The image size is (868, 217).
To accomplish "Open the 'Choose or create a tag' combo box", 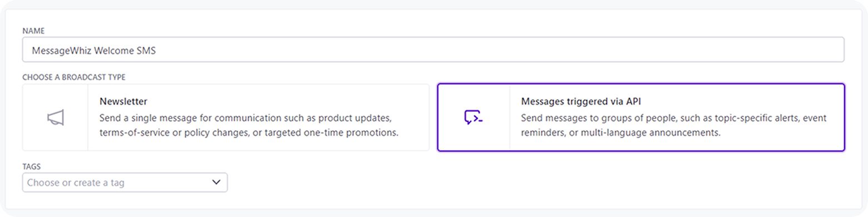I will [125, 183].
